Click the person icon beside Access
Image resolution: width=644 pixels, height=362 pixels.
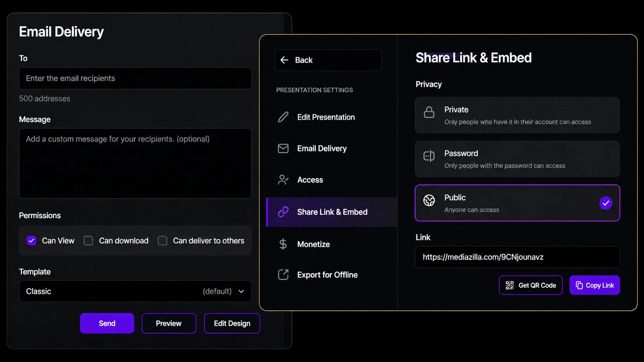[x=283, y=180]
